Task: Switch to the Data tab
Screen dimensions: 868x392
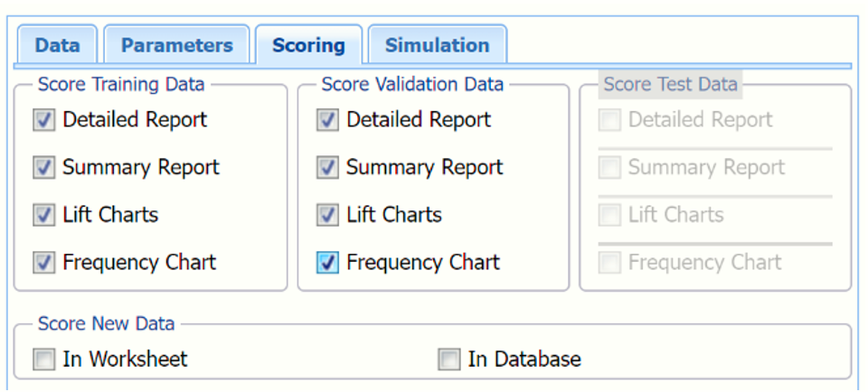Action: pyautogui.click(x=57, y=45)
